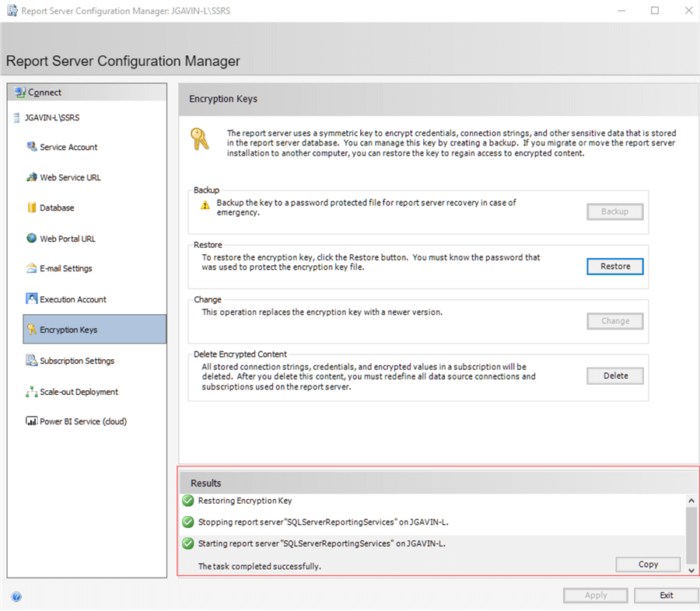700x611 pixels.
Task: Click the Connect icon in sidebar
Action: pos(20,93)
